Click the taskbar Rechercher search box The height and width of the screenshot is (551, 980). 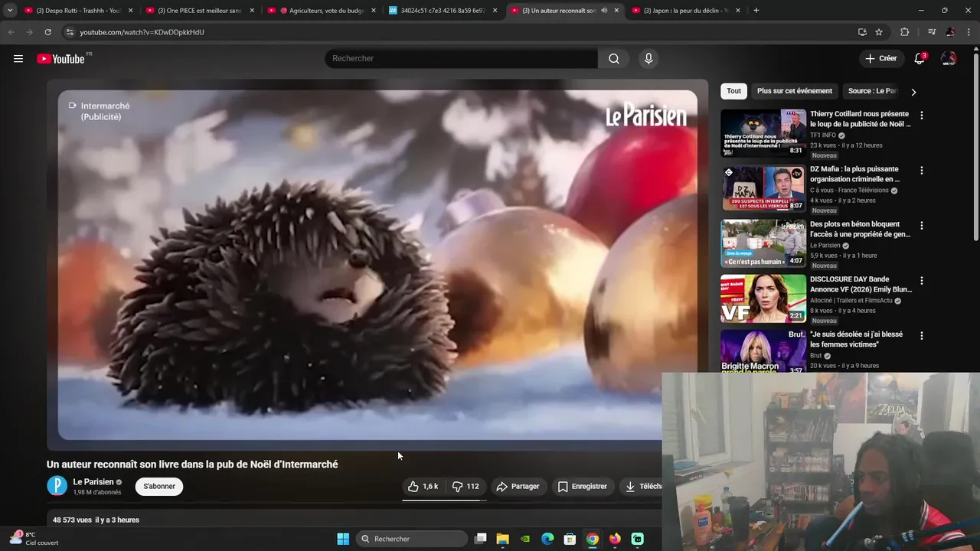(x=412, y=539)
